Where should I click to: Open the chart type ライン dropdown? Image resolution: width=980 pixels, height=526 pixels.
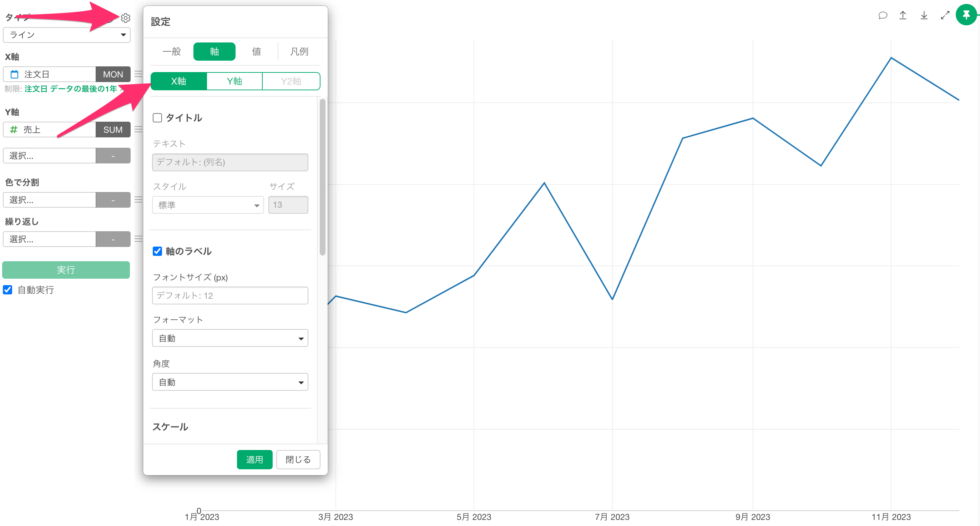pyautogui.click(x=67, y=35)
